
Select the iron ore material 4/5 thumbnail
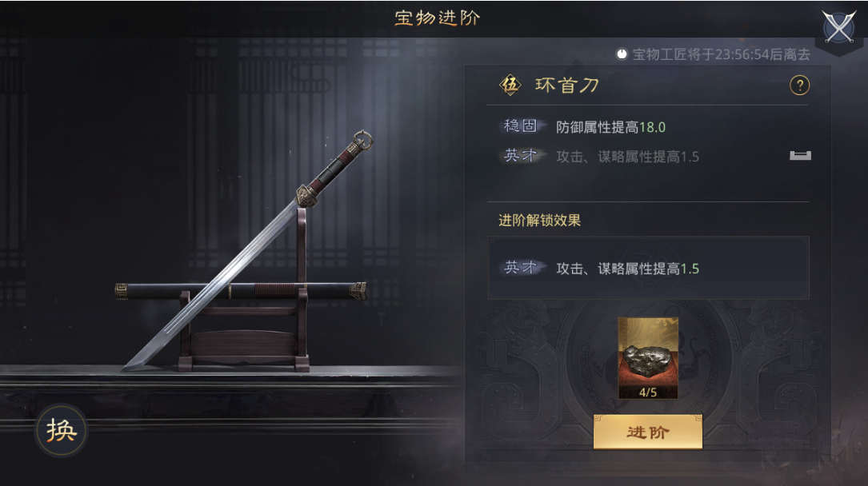(648, 358)
